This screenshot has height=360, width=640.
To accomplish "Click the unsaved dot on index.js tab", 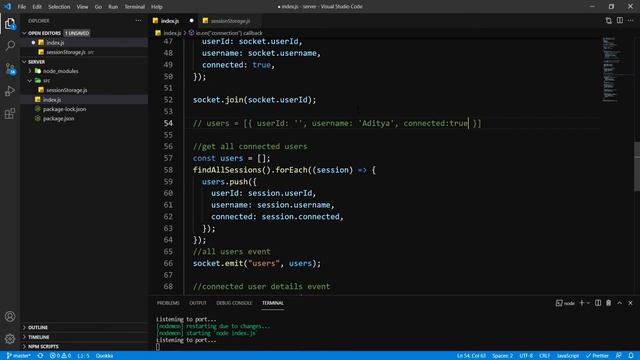I will point(191,20).
